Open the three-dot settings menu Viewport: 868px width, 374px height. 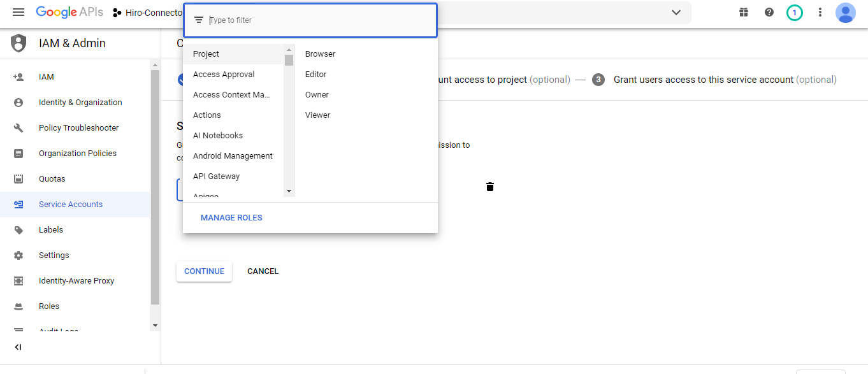(820, 12)
